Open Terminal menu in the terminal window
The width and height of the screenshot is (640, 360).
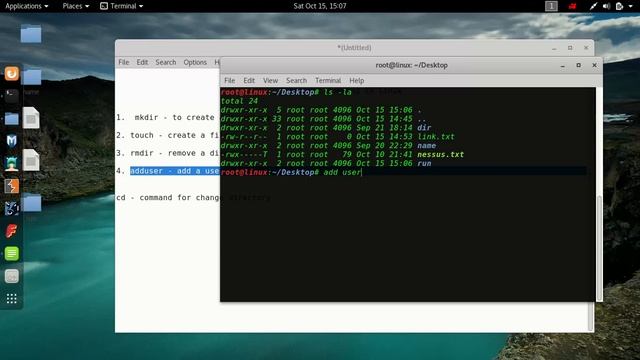point(328,80)
